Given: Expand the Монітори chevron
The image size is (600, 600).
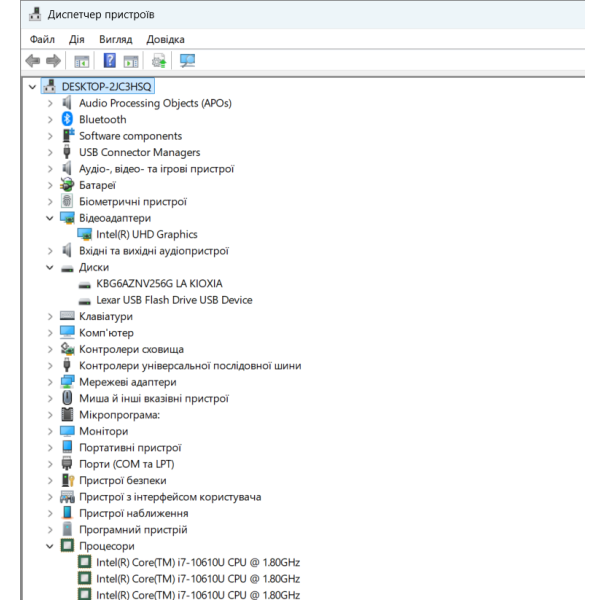Looking at the screenshot, I should coord(50,432).
